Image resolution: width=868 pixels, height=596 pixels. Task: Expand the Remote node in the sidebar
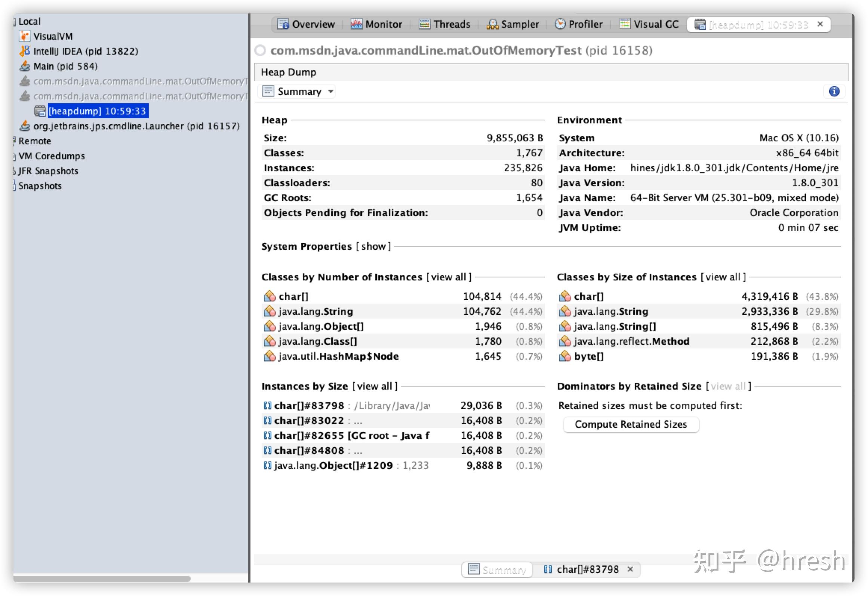coord(13,141)
